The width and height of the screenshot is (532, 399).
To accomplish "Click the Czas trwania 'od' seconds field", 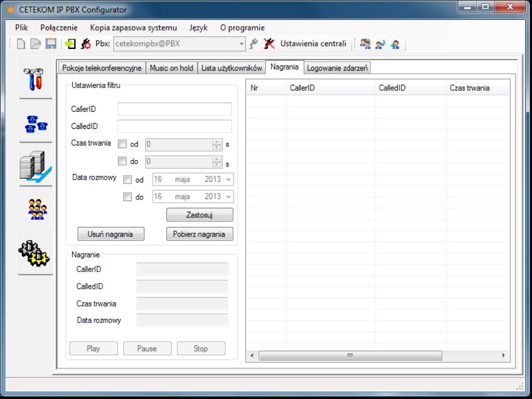I will pyautogui.click(x=179, y=144).
